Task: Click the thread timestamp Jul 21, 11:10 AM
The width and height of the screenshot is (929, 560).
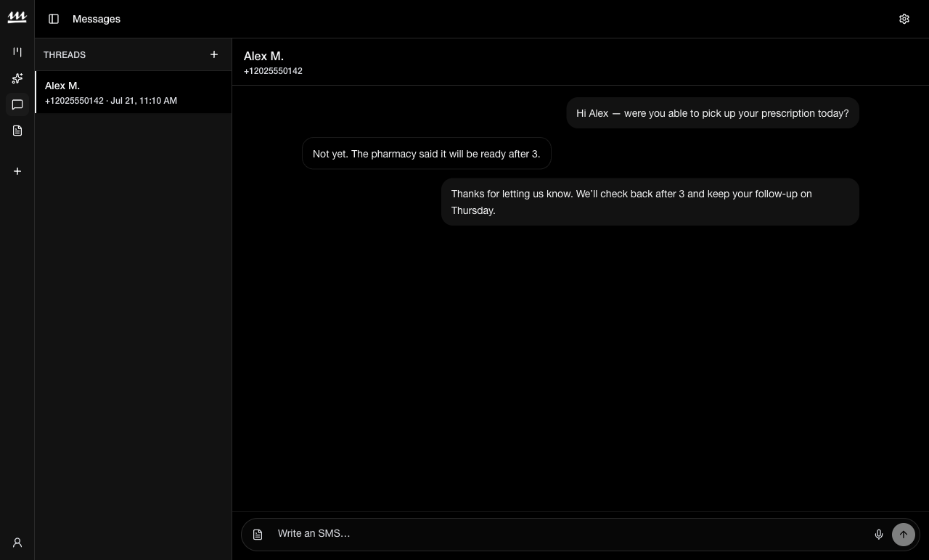Action: [144, 101]
